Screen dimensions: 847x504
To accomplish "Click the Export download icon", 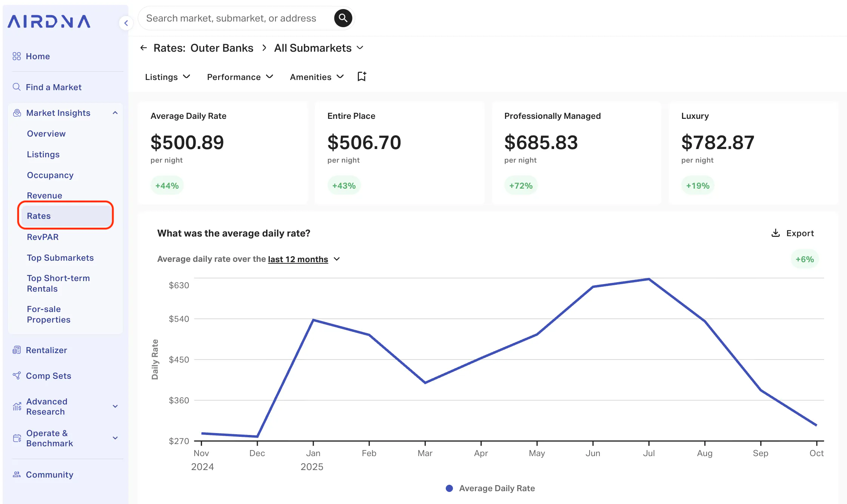I will [776, 233].
